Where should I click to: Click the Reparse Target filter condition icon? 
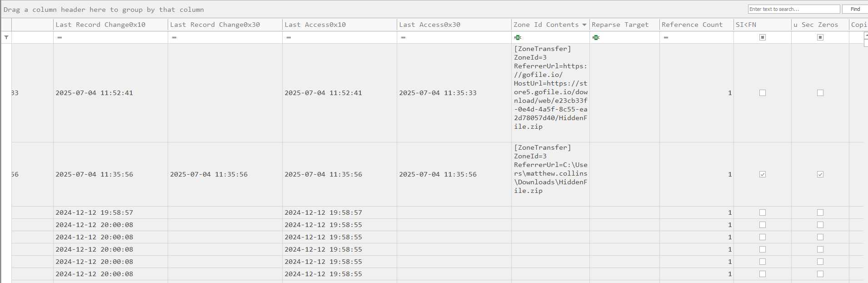pos(596,37)
